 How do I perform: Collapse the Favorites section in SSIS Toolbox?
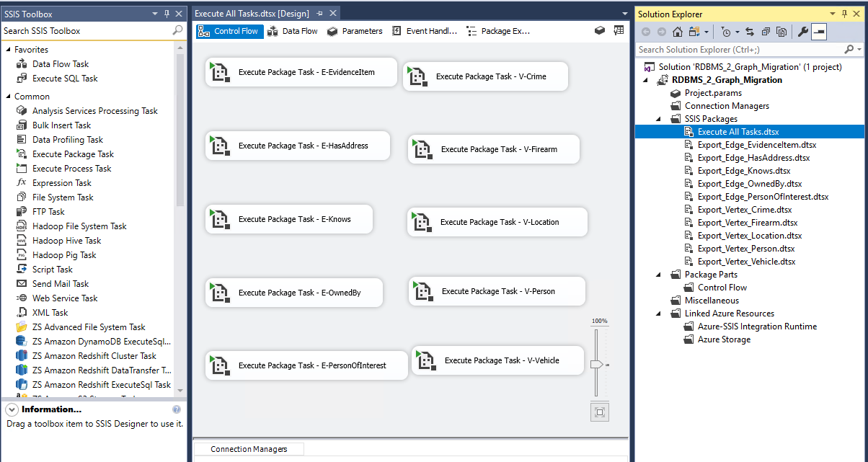(x=7, y=50)
